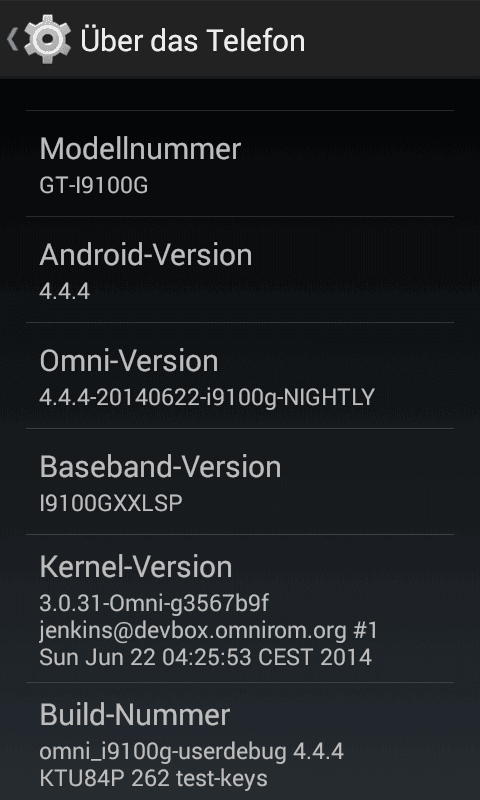Tap the settings gear icon

[x=47, y=40]
